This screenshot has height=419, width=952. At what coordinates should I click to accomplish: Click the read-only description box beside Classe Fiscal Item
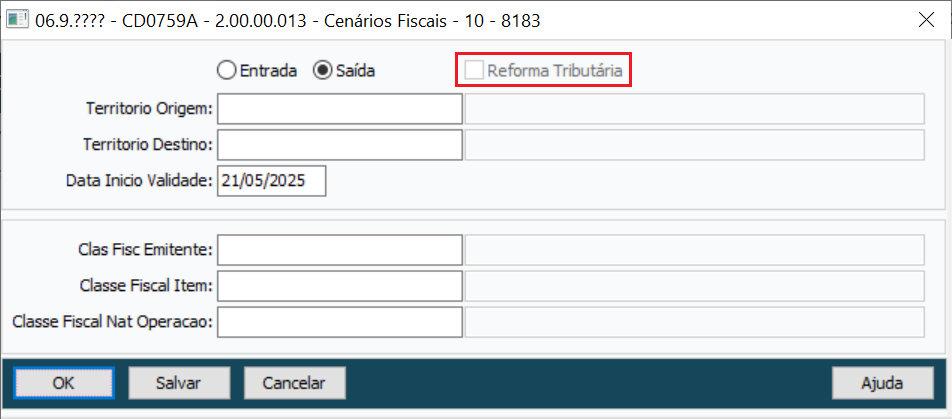coord(694,286)
